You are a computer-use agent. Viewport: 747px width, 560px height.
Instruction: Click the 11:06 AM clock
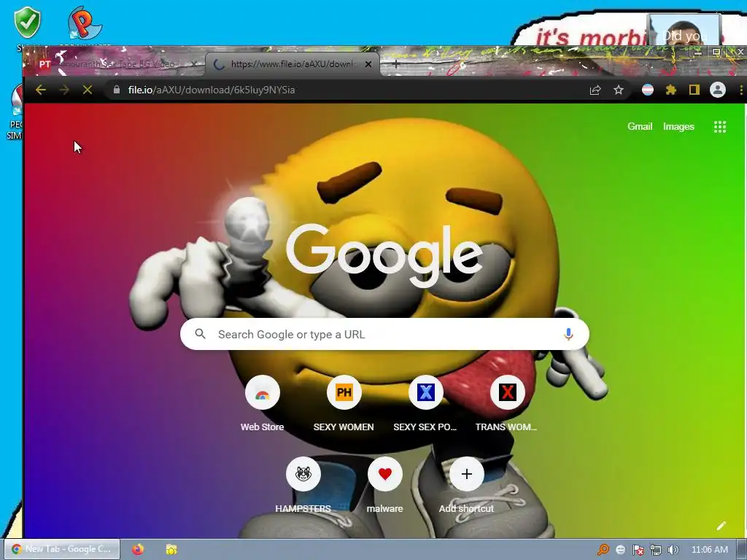(709, 550)
